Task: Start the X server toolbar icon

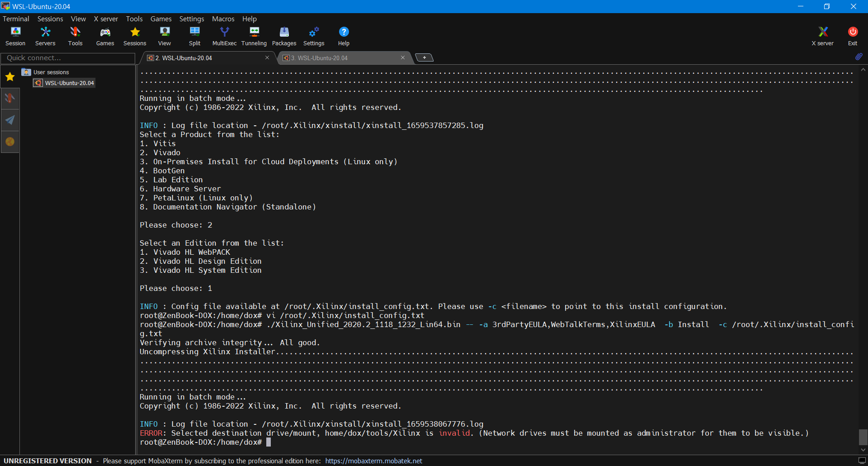Action: click(x=822, y=36)
